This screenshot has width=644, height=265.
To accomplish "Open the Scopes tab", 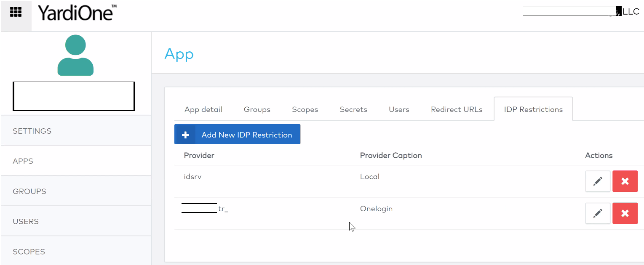I will [x=305, y=109].
